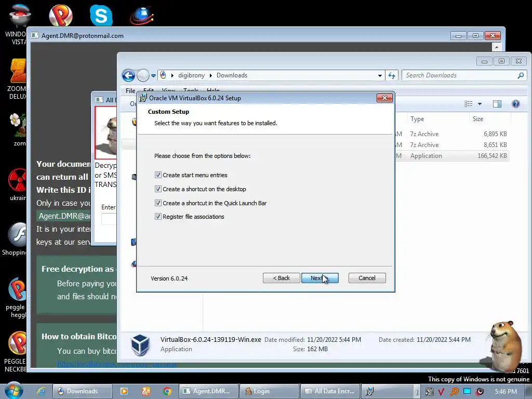Close the Oracle VM VirtualBox Setup dialog
This screenshot has width=532, height=399.
point(384,98)
